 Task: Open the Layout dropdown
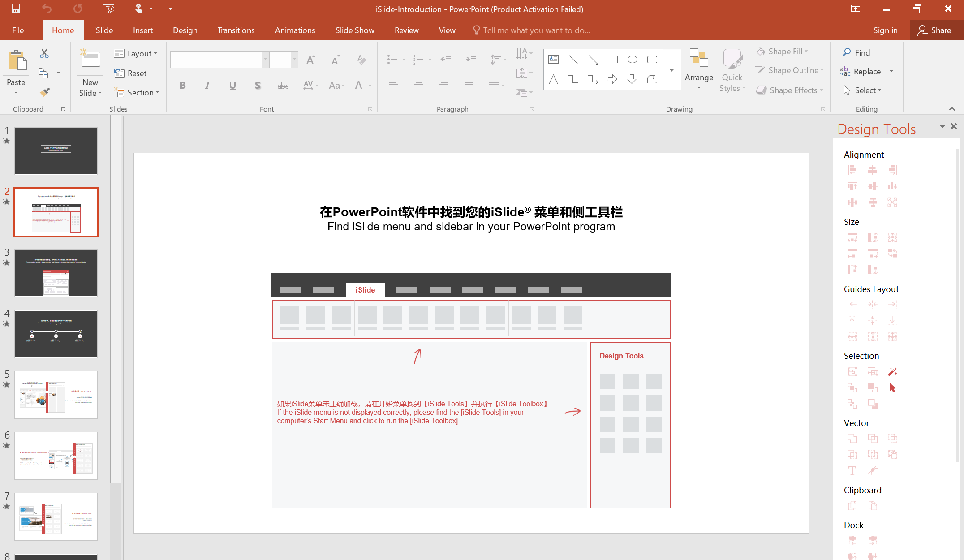(136, 54)
